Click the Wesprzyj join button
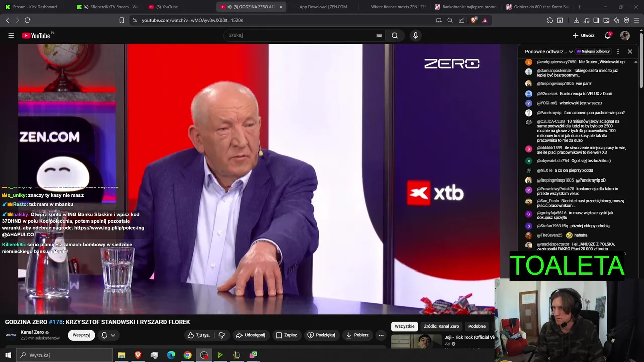Image resolution: width=644 pixels, height=362 pixels. (x=82, y=335)
